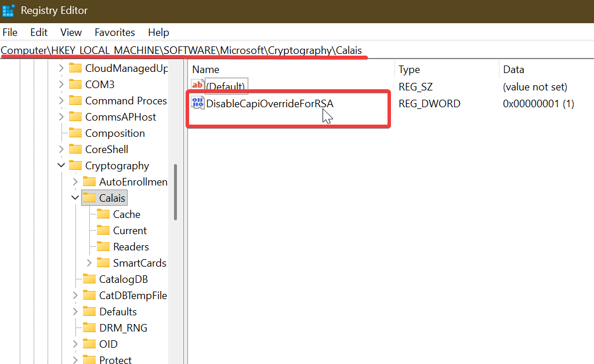Expand the COM3 tree node
This screenshot has height=364, width=594.
click(x=61, y=84)
